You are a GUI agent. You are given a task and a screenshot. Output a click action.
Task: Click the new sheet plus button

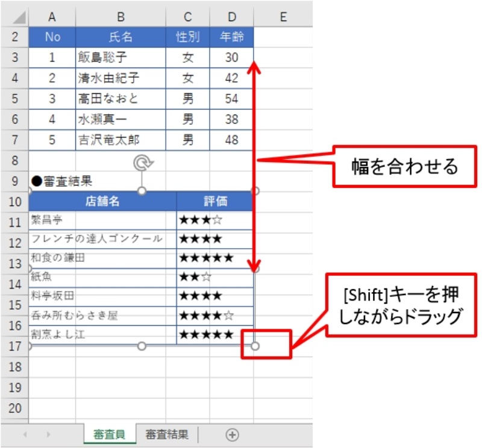click(x=232, y=434)
